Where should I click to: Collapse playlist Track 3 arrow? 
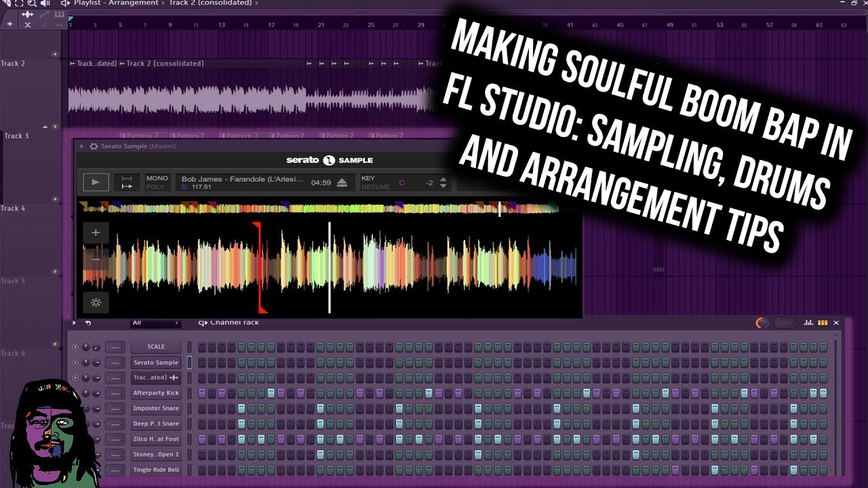46,127
